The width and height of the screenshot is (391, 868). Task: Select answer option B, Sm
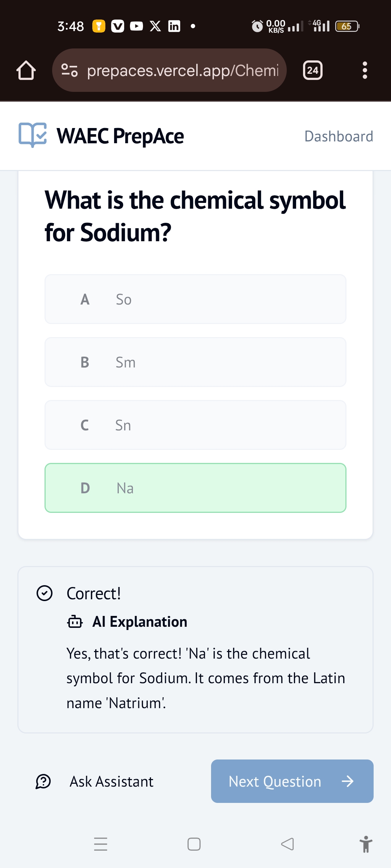tap(195, 362)
